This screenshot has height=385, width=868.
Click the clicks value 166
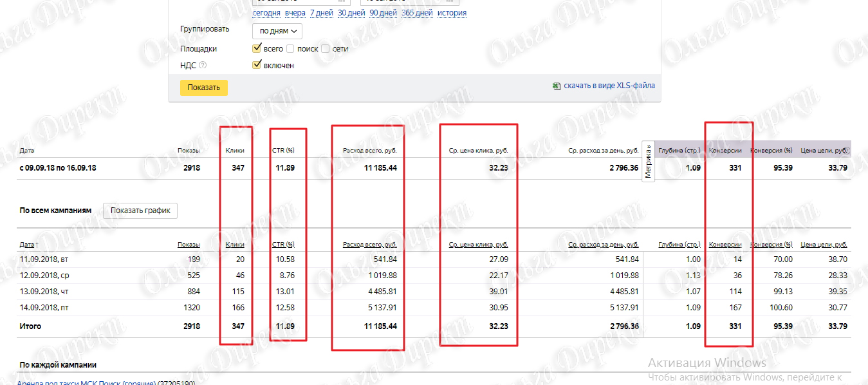[x=238, y=308]
